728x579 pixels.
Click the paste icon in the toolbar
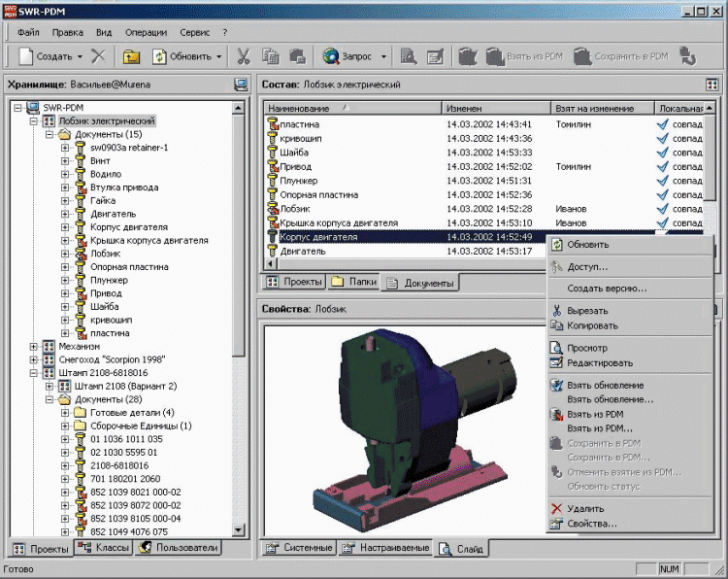click(x=297, y=56)
